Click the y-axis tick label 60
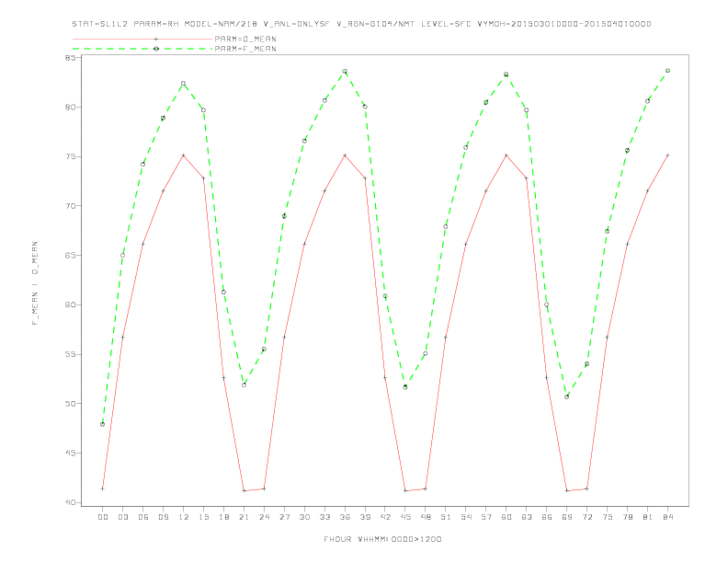 click(x=70, y=304)
